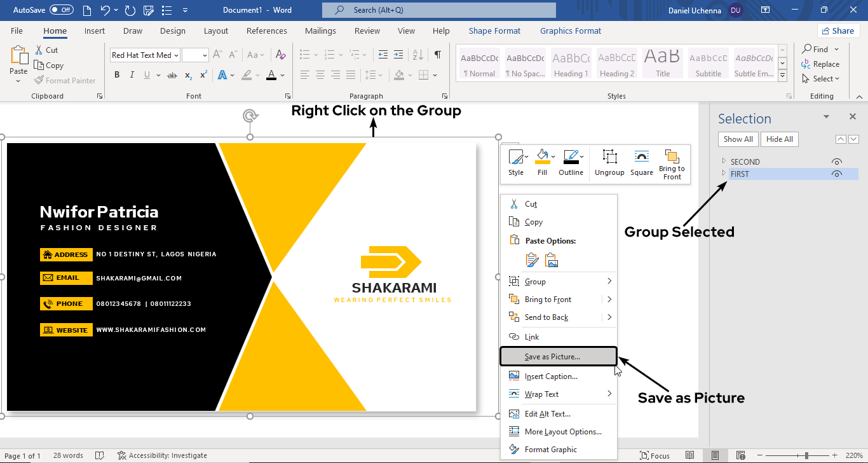Open Accessibility checker in status bar
This screenshot has height=463, width=868.
pos(162,455)
